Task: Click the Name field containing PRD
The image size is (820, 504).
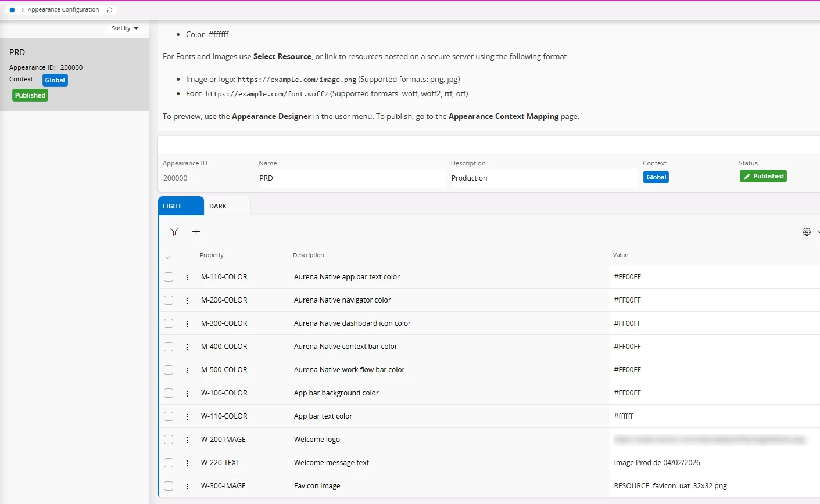Action: pyautogui.click(x=351, y=178)
